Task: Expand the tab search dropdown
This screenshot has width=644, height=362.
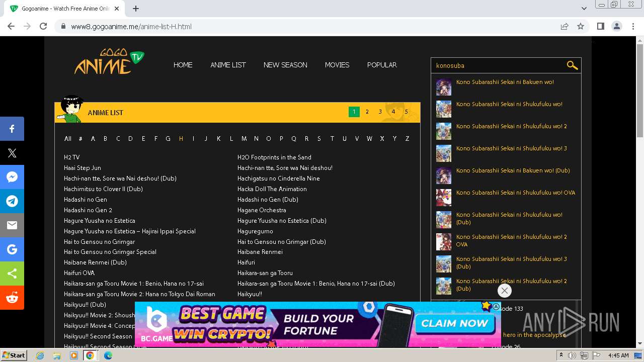Action: pos(584,9)
